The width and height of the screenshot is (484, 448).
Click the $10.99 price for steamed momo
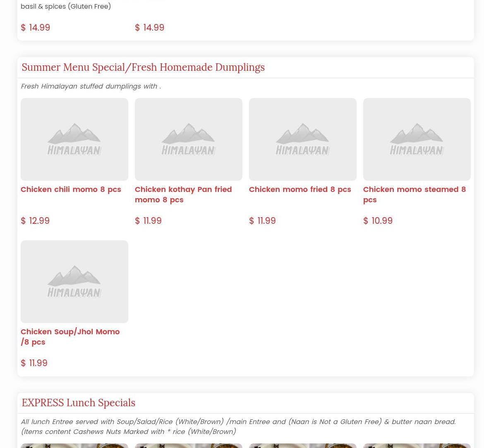point(378,221)
